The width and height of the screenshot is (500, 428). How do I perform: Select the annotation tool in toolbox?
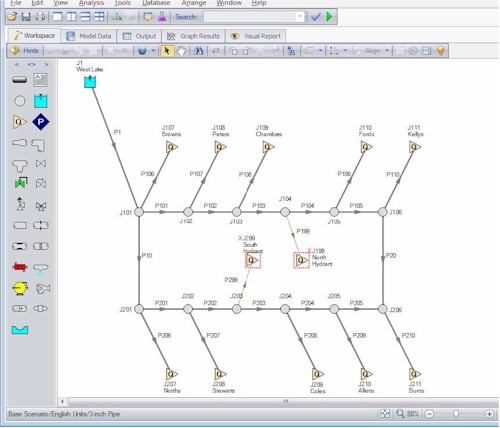click(41, 80)
